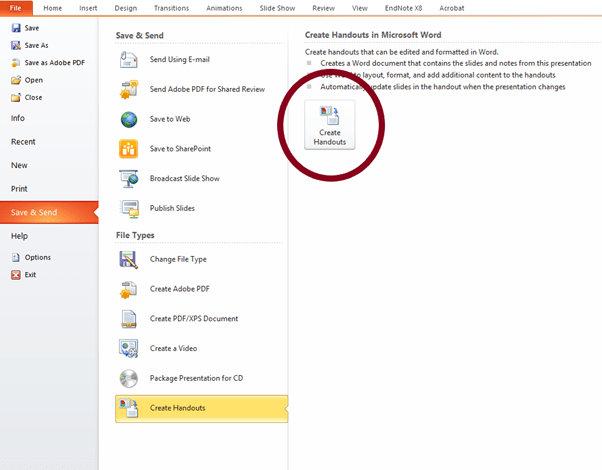Select Help in the backstage menu
Screen dimensions: 602x470
coord(49,236)
